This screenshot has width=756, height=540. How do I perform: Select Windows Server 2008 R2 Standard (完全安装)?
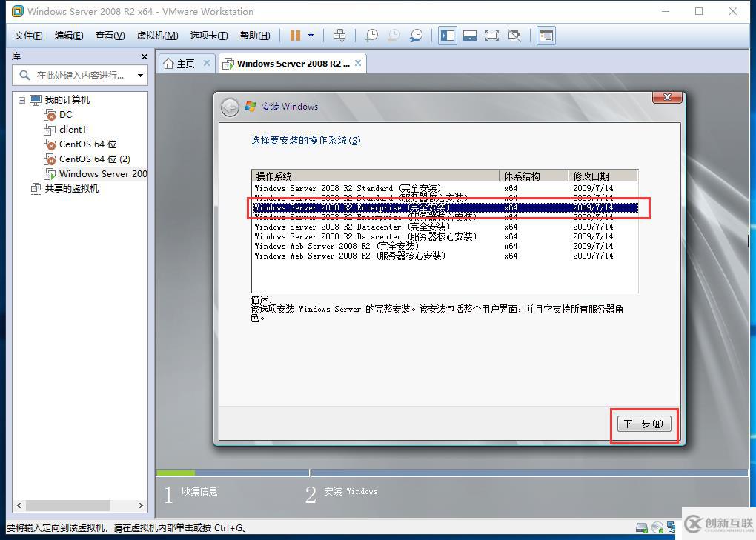(x=445, y=188)
